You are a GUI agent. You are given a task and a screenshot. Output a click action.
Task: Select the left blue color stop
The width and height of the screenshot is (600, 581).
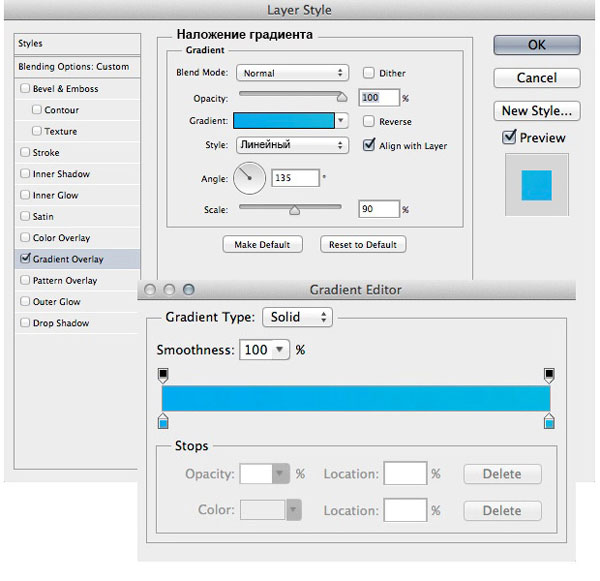tap(163, 421)
